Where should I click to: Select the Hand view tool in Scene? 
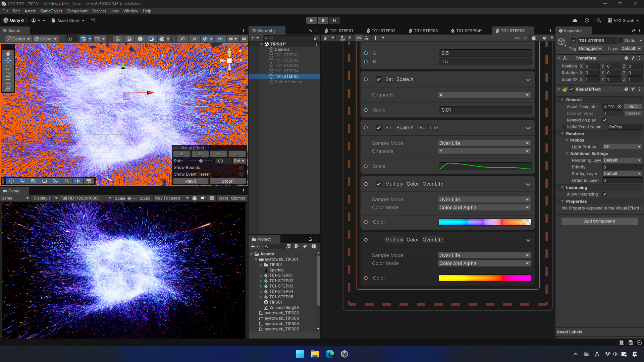(x=8, y=53)
